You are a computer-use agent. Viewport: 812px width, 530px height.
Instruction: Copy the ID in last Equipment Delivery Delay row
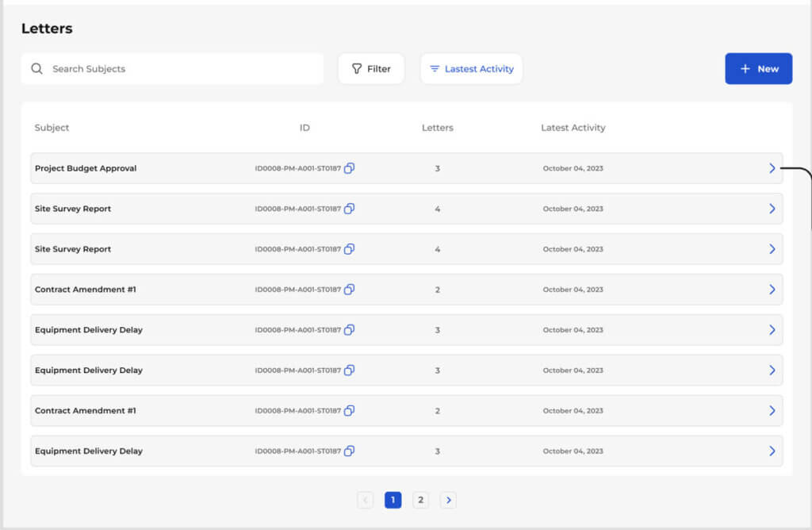point(349,451)
